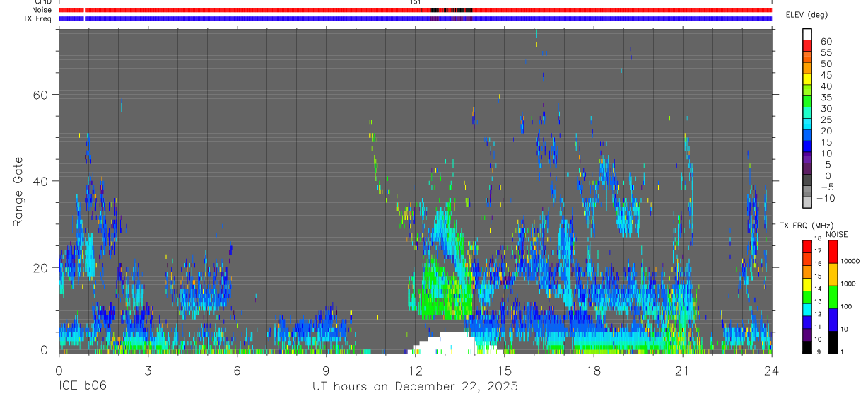Select the orange NOISE swatch between 1000 and 10000
Image resolution: width=868 pixels, height=401 pixels.
coord(833,274)
